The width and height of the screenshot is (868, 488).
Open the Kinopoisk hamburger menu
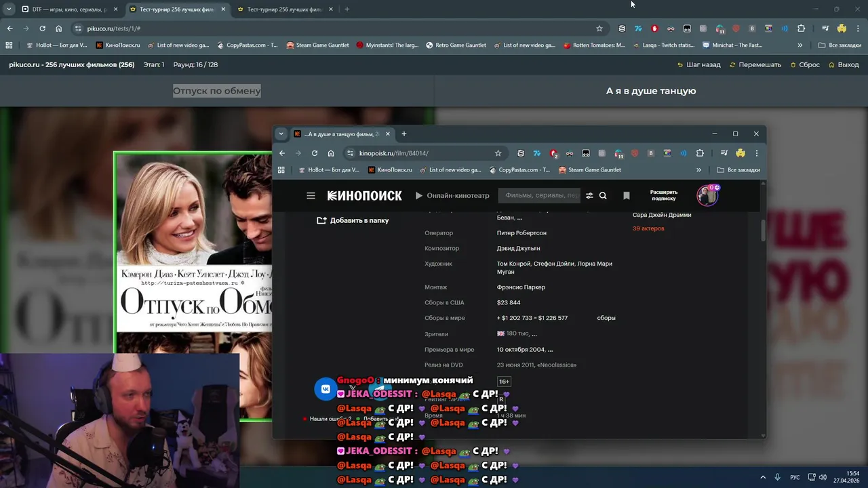point(311,195)
